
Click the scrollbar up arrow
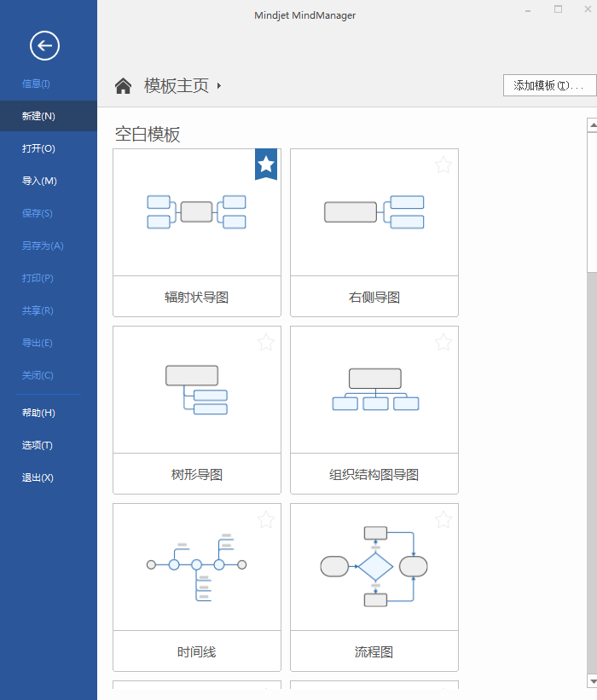click(x=592, y=125)
